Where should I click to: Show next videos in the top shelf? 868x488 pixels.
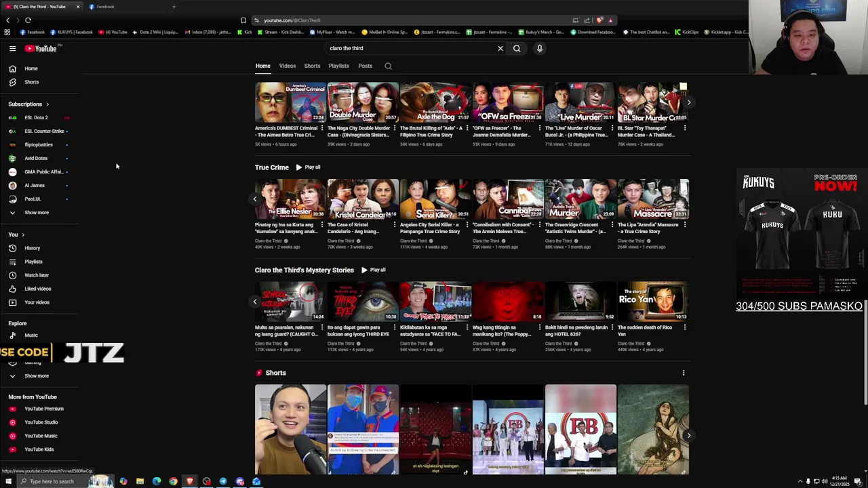(688, 103)
